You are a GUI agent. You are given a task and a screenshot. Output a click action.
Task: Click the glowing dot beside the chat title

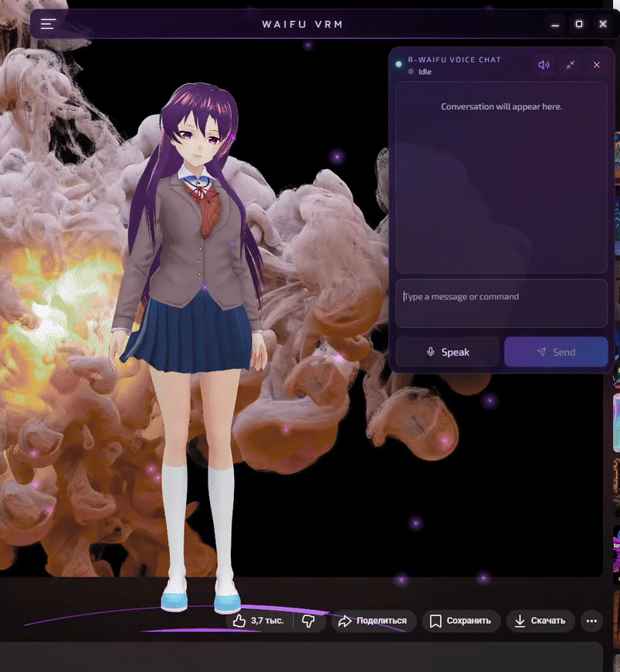click(x=399, y=64)
